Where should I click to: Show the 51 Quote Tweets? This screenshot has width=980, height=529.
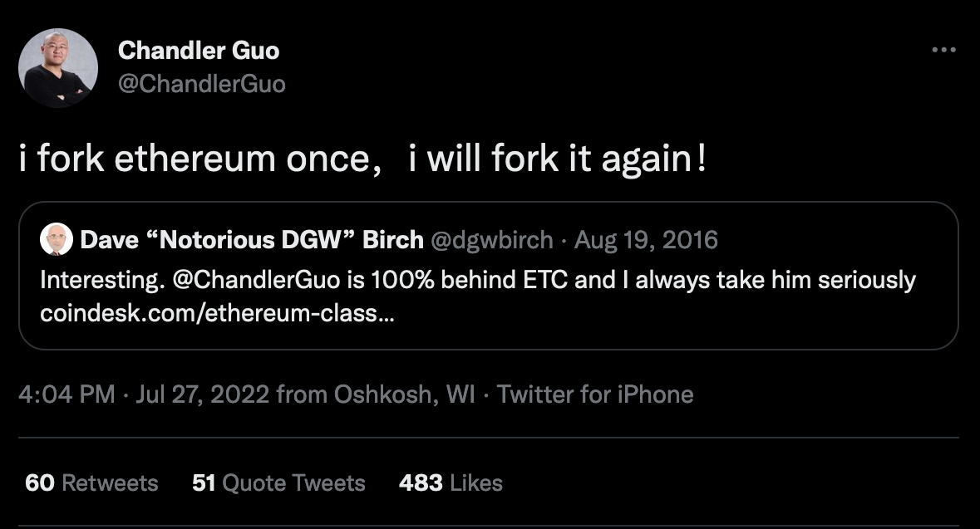pos(278,482)
